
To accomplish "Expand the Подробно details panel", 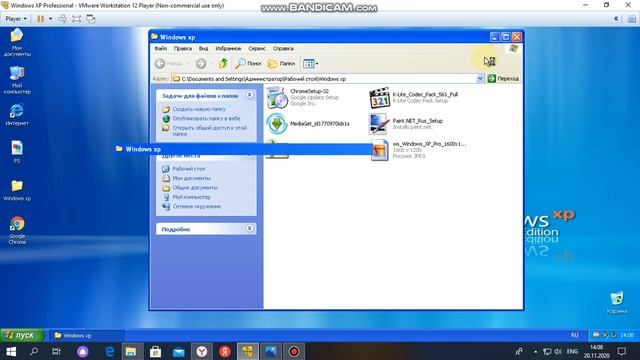I will pyautogui.click(x=249, y=229).
